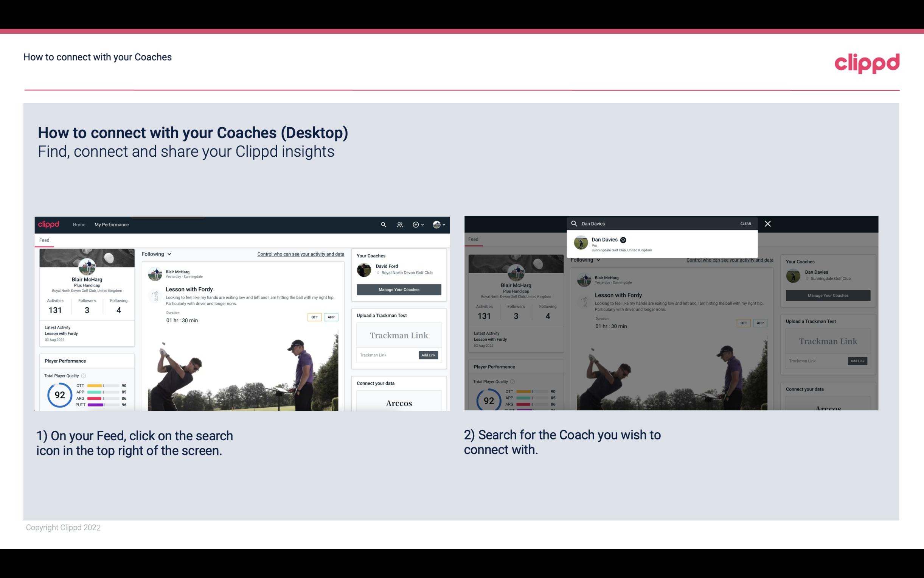Click the Arccos data connection option

(x=398, y=404)
